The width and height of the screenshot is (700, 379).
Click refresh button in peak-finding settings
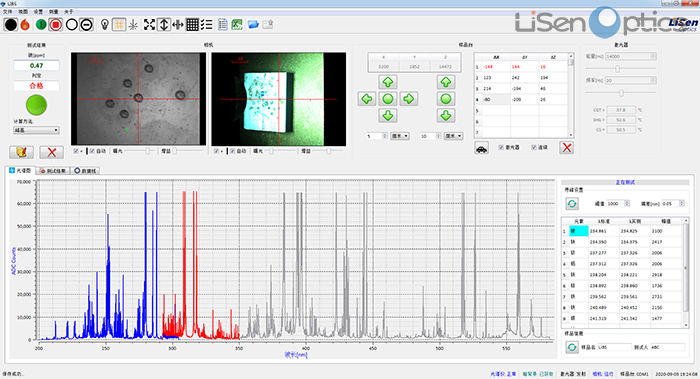click(572, 204)
